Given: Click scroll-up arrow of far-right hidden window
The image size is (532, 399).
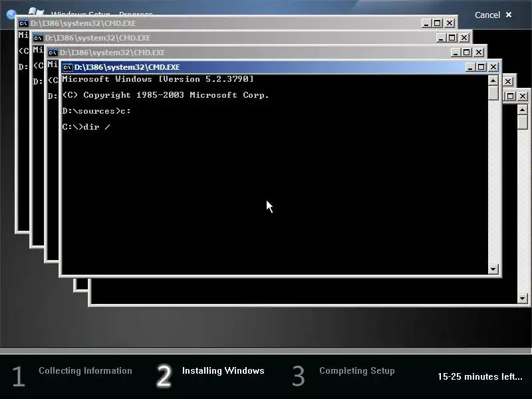Looking at the screenshot, I should point(523,110).
